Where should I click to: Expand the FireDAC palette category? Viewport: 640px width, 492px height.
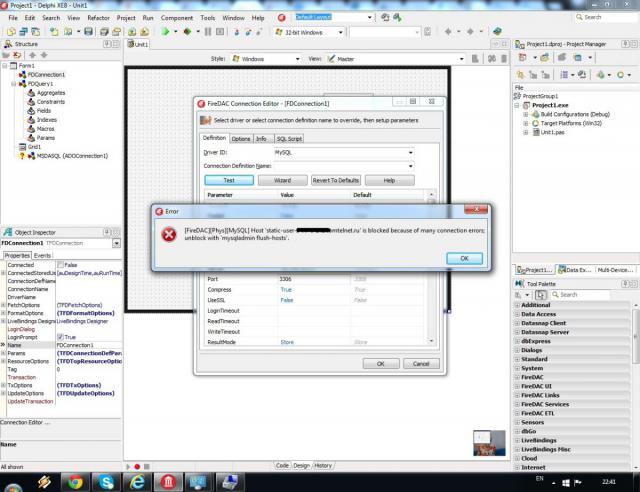pos(517,377)
